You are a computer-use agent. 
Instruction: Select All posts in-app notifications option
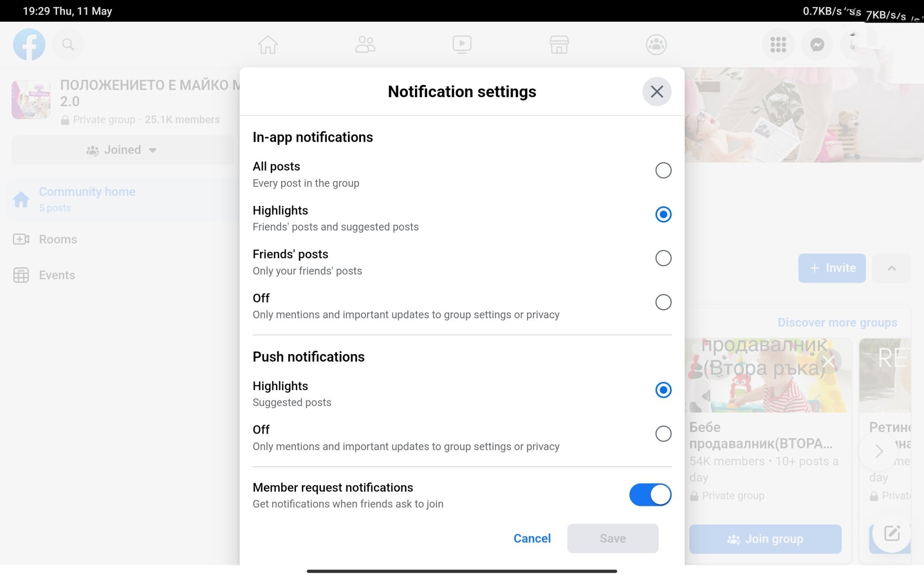click(663, 170)
